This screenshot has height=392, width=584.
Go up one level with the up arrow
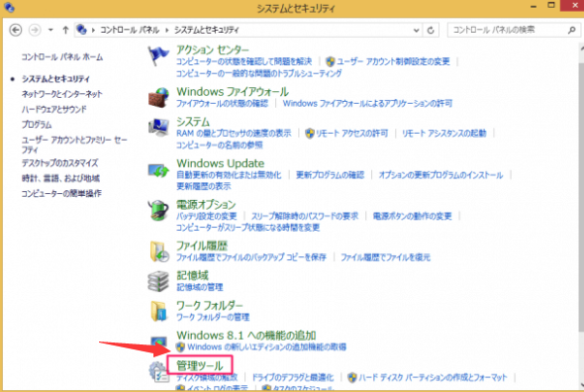[65, 30]
